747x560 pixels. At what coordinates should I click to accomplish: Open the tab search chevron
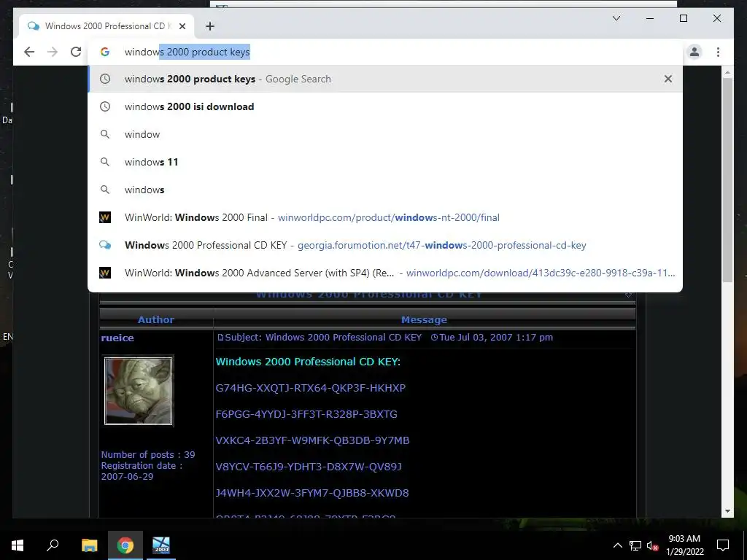point(616,18)
